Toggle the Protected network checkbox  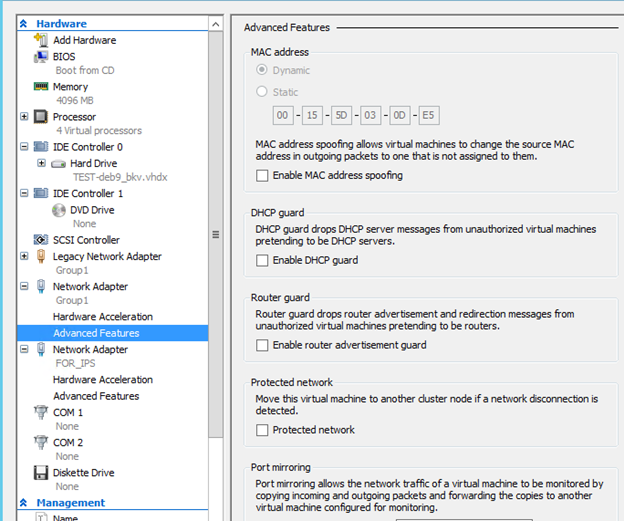click(x=262, y=430)
